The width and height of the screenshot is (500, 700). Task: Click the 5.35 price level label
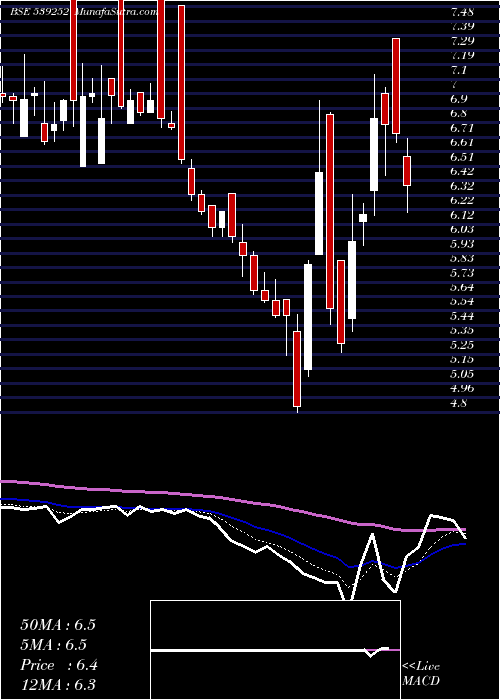(x=462, y=331)
